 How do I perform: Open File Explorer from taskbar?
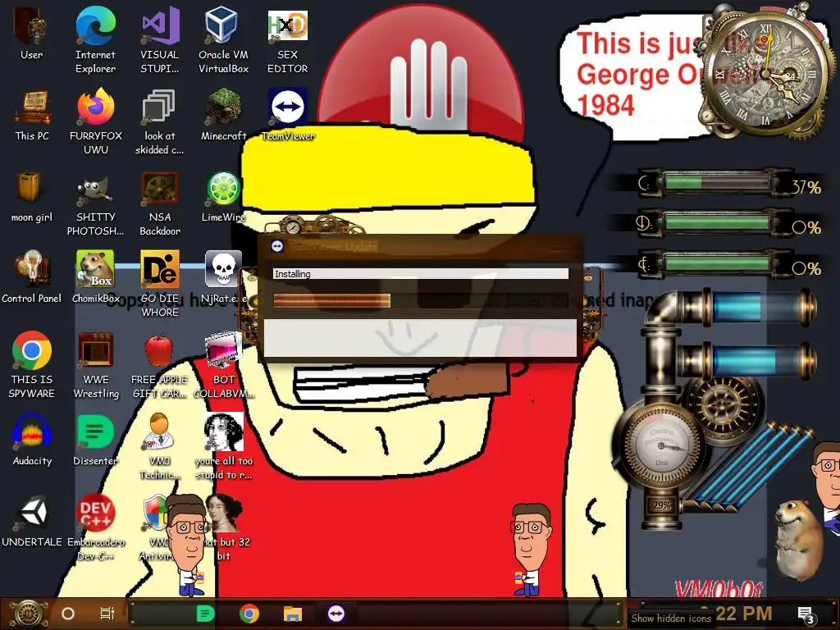293,614
